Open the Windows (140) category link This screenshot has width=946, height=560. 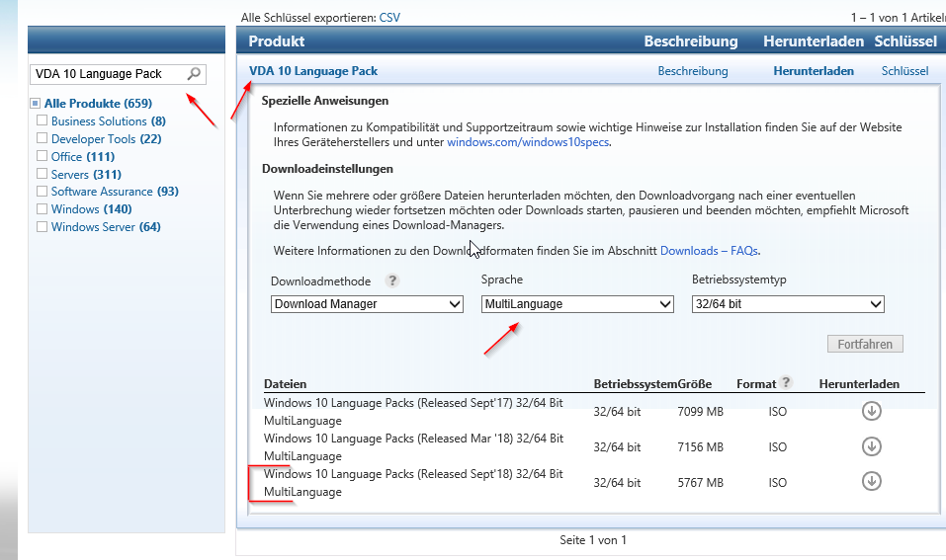coord(91,209)
